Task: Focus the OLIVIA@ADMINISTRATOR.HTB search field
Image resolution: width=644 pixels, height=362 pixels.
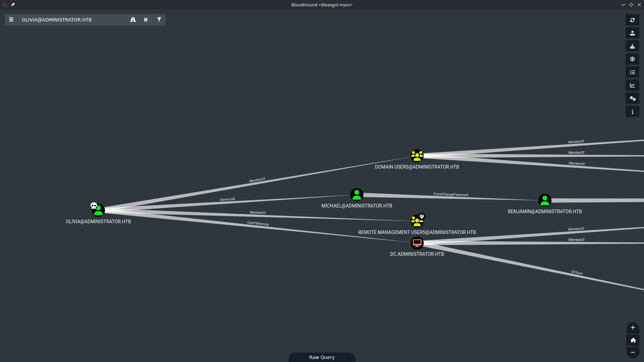Action: pos(73,20)
